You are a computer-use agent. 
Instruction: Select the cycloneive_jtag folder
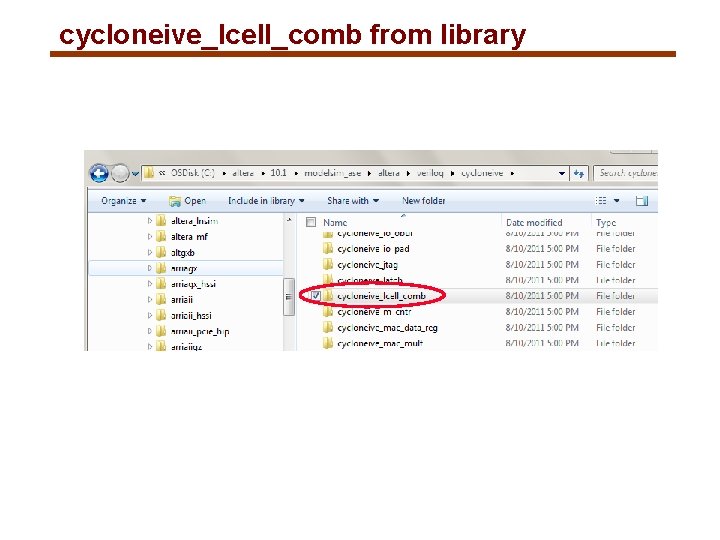tap(367, 264)
